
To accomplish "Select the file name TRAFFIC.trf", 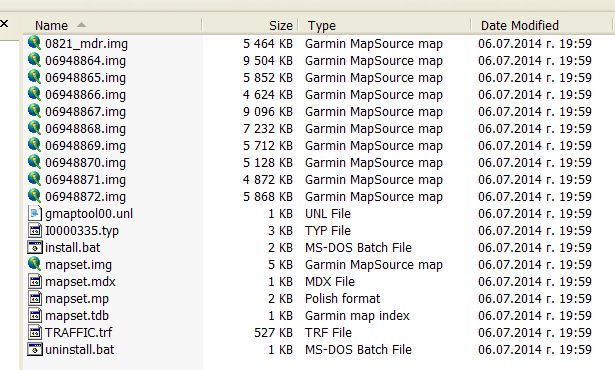I will tap(78, 333).
